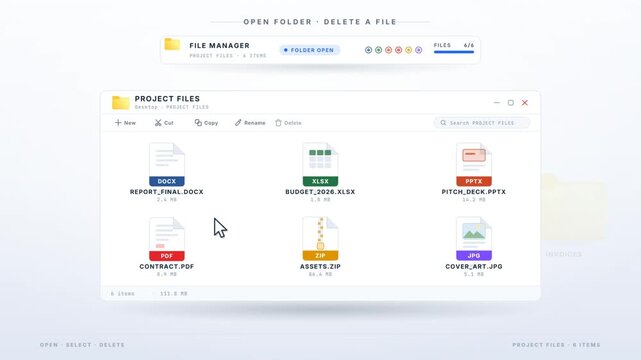Click the 111.8 MB total size text
This screenshot has height=360, width=641.
coord(174,293)
